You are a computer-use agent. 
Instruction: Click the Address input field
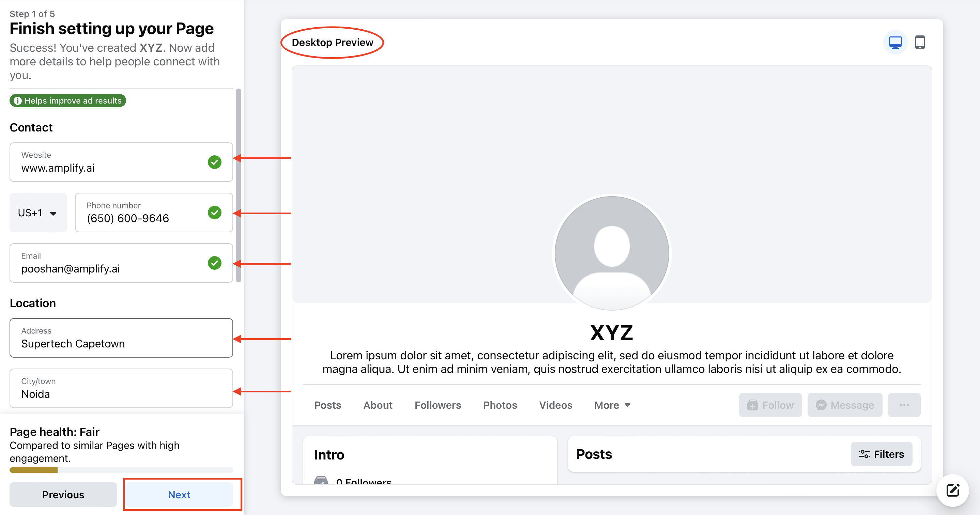coord(121,338)
